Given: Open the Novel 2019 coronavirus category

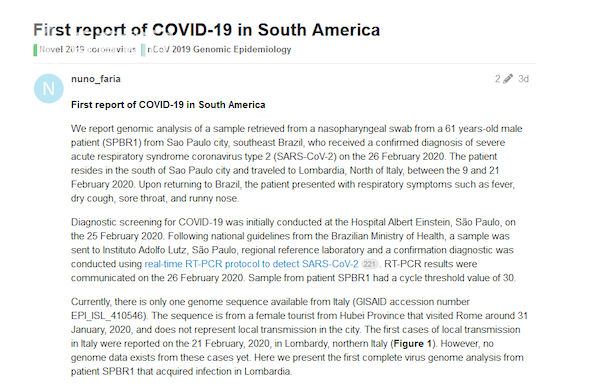Looking at the screenshot, I should click(88, 49).
